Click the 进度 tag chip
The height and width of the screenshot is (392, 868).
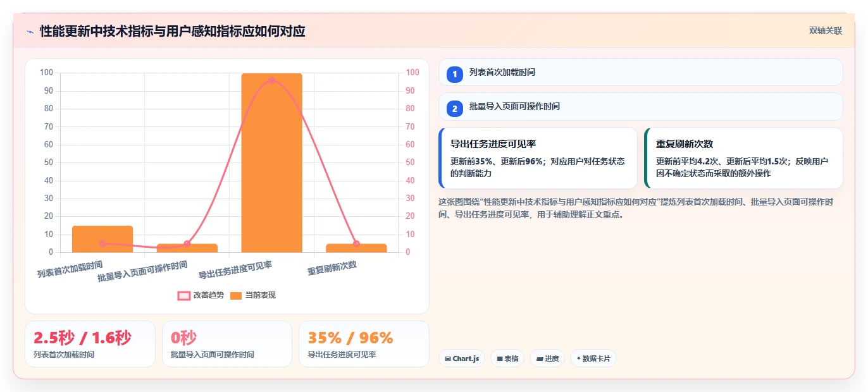[547, 358]
